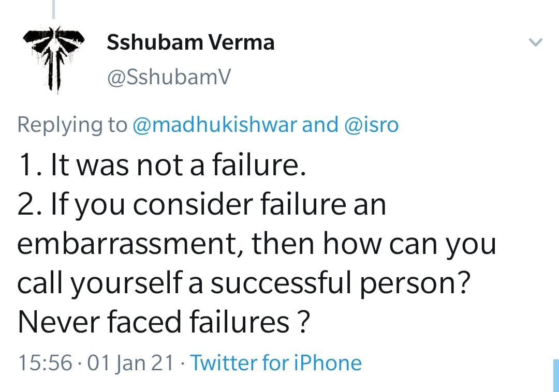Viewport: 559px width, 392px height.
Task: Click 'then how can you' in the tweet
Action: point(374,244)
